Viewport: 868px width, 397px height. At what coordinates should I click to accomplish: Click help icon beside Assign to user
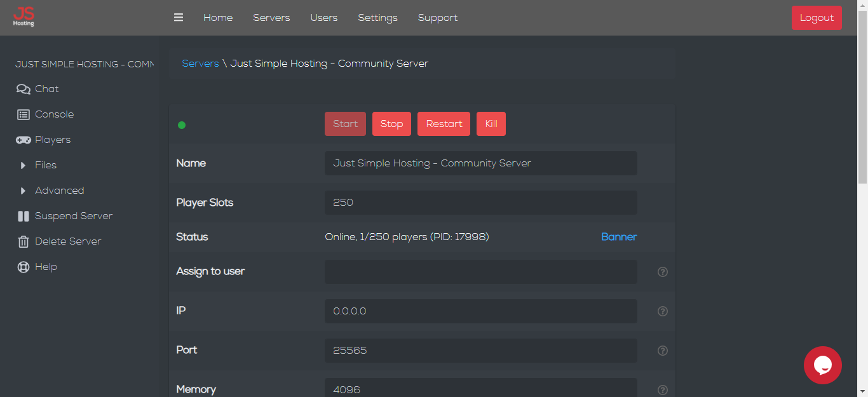click(x=662, y=272)
